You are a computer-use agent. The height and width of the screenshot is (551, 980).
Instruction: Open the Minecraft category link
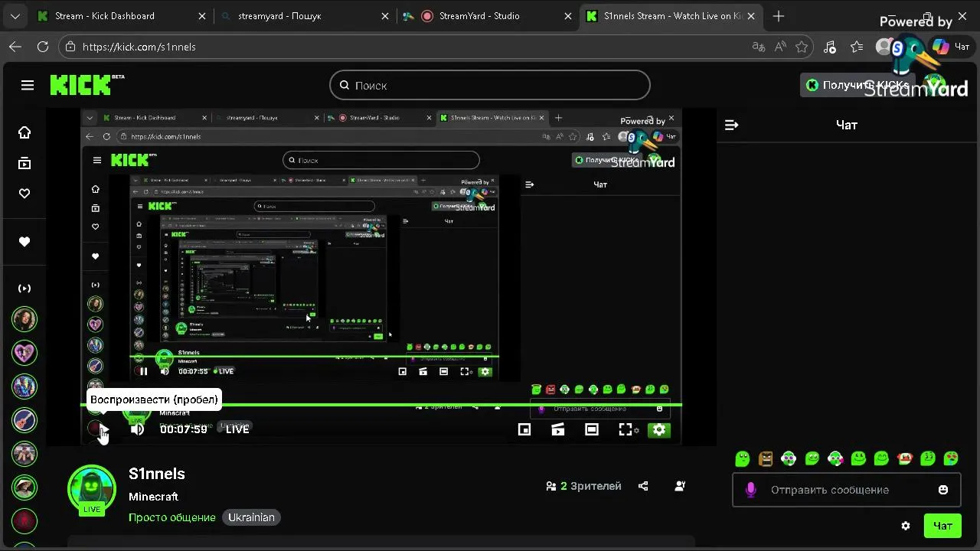153,497
